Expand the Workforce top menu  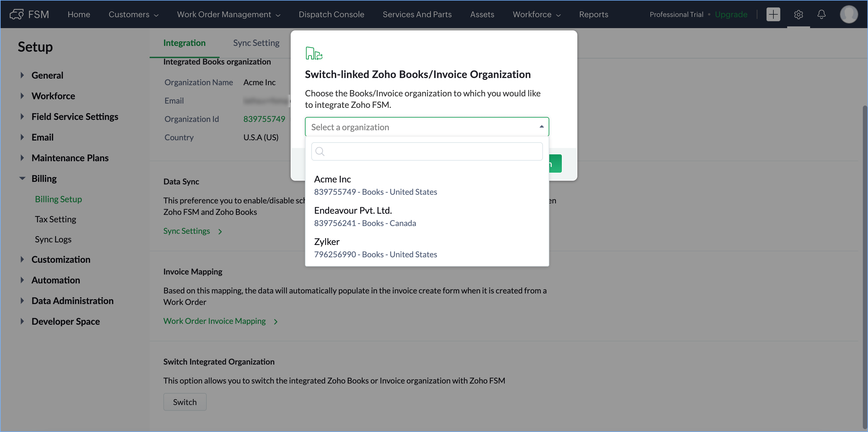536,15
